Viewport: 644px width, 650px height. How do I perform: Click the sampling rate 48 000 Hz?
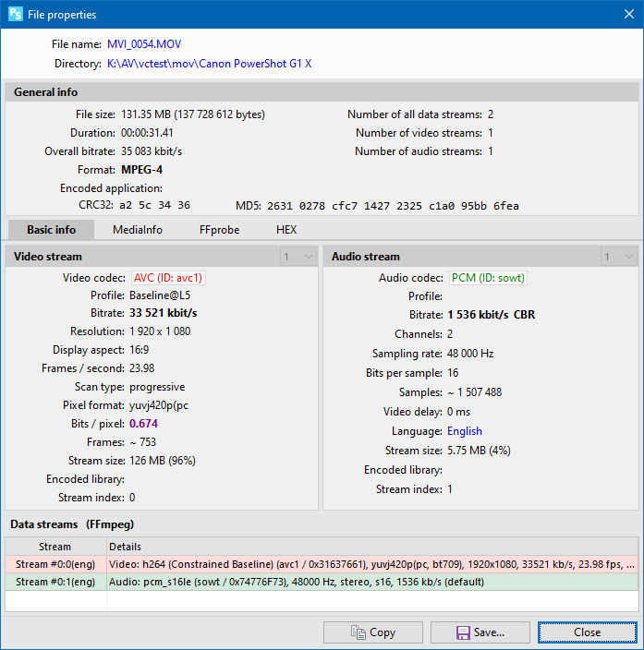[470, 354]
